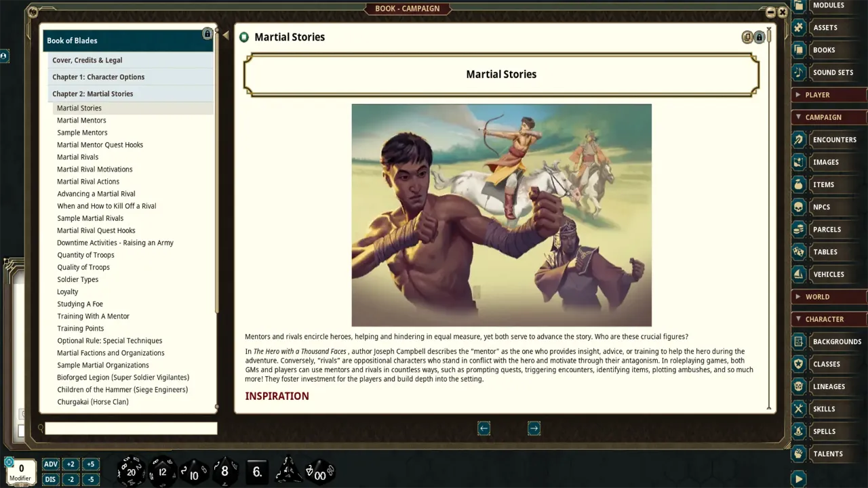
Task: Open the Images sidebar icon
Action: click(799, 162)
